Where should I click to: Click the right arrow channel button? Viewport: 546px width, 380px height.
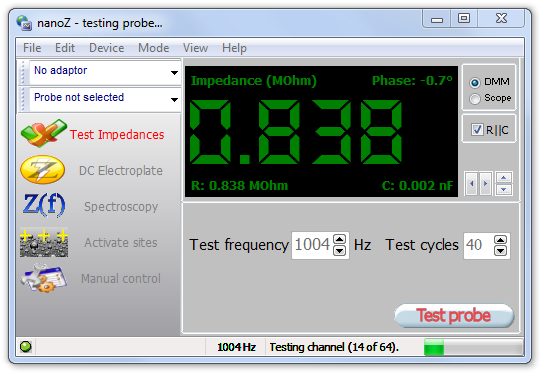click(x=485, y=184)
